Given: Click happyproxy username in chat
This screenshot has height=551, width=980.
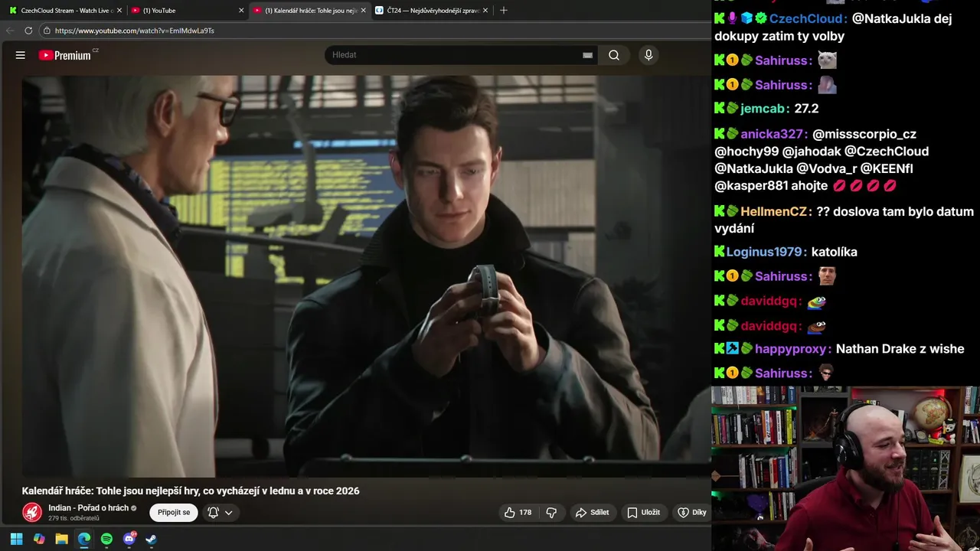Looking at the screenshot, I should [x=792, y=349].
